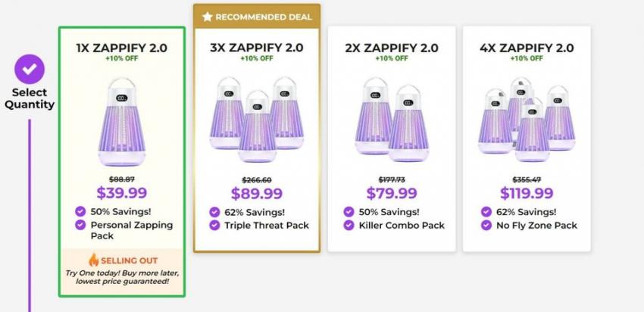Select the 3X Zappify 2.0 recommended deal
644x312 pixels.
click(x=256, y=48)
